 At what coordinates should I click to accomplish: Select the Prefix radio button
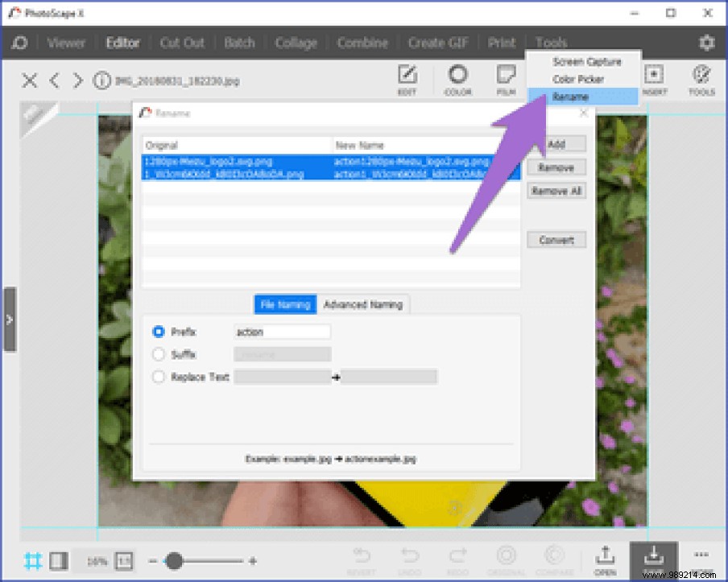(158, 331)
